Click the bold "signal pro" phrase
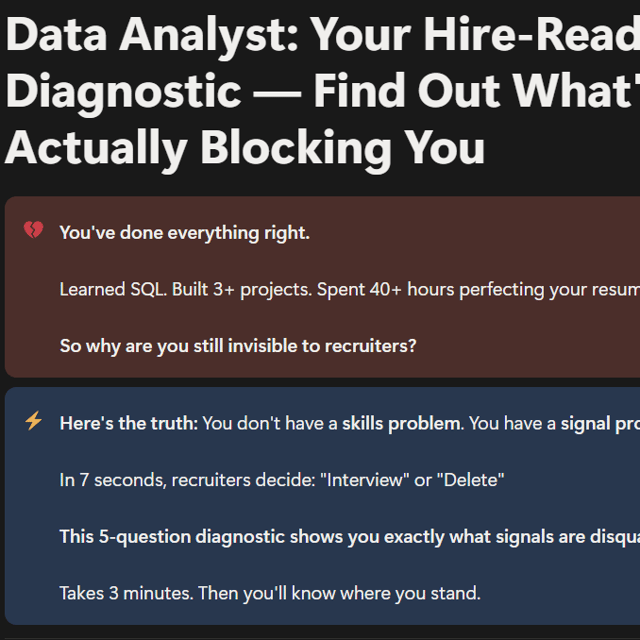 (x=600, y=423)
